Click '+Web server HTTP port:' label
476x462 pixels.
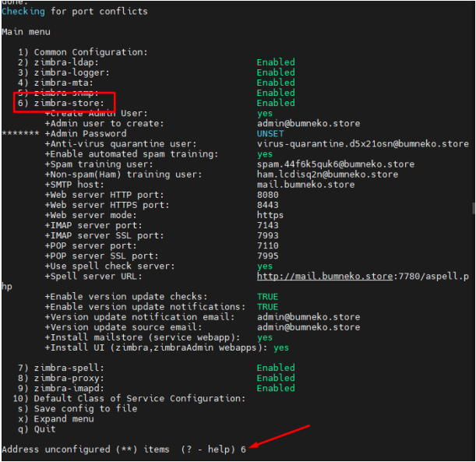(104, 195)
